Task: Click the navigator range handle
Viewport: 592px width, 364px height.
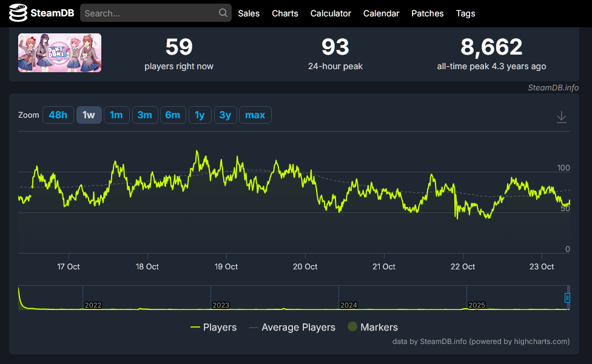Action: (567, 298)
